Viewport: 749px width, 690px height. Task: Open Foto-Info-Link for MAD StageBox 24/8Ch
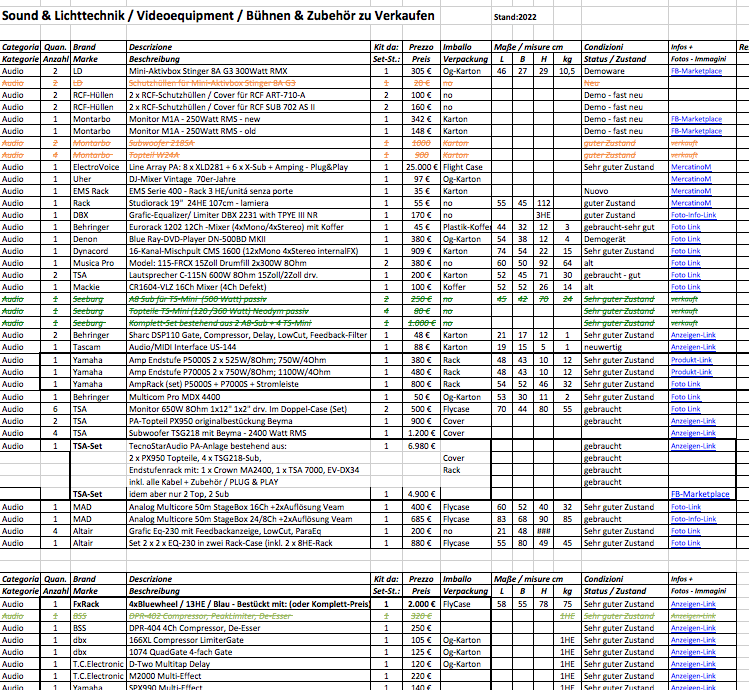[693, 519]
